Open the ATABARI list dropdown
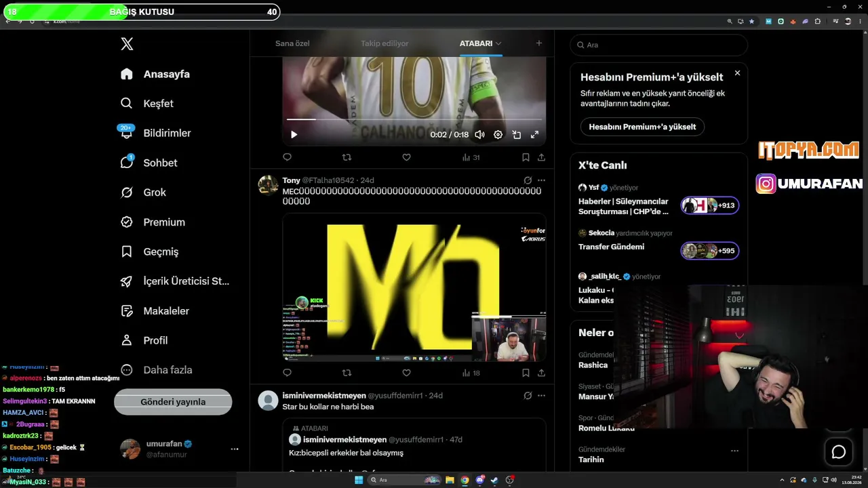The height and width of the screenshot is (488, 868). pos(480,43)
